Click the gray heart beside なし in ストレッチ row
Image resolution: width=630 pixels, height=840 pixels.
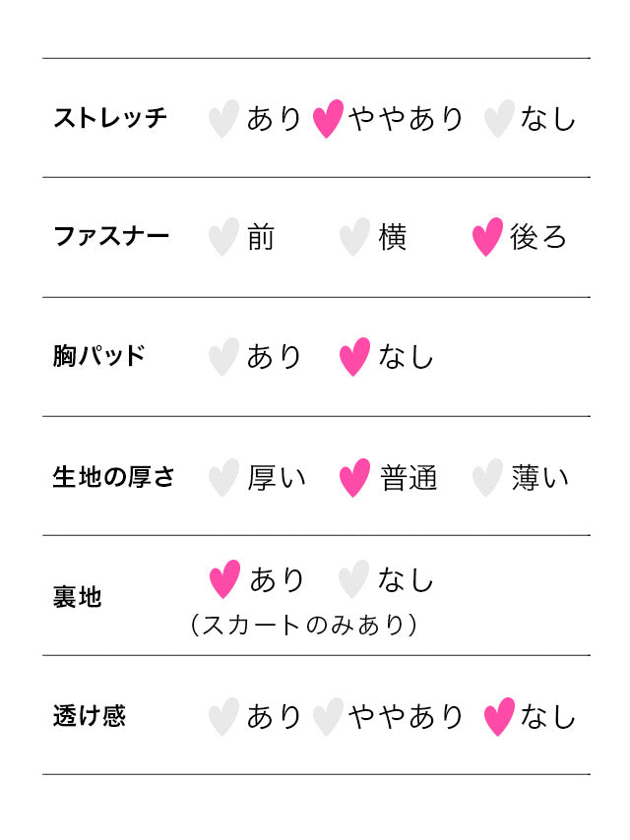[499, 119]
